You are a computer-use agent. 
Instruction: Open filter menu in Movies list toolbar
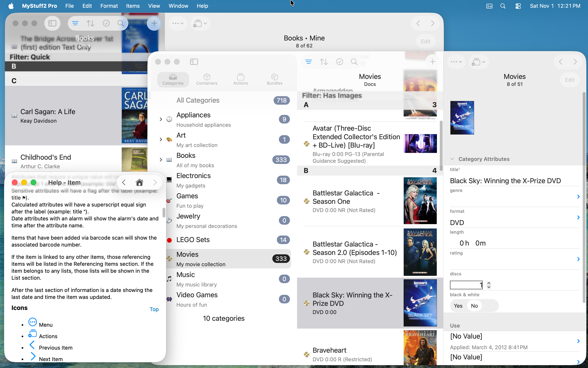(x=308, y=62)
